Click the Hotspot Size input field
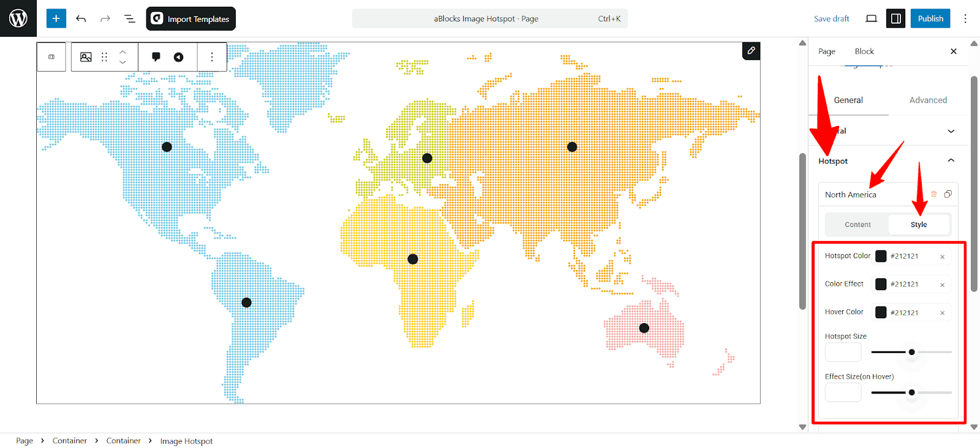Viewport: 980px width, 448px height. (843, 352)
